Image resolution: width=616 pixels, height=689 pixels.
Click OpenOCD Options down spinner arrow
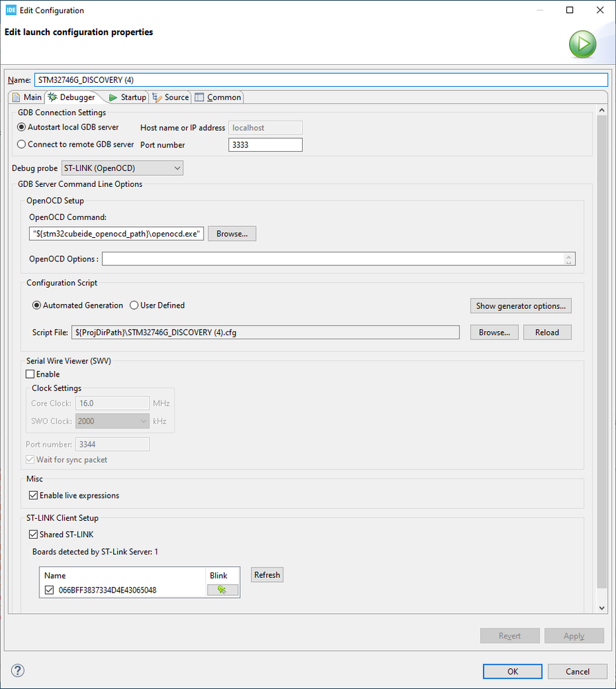click(568, 262)
